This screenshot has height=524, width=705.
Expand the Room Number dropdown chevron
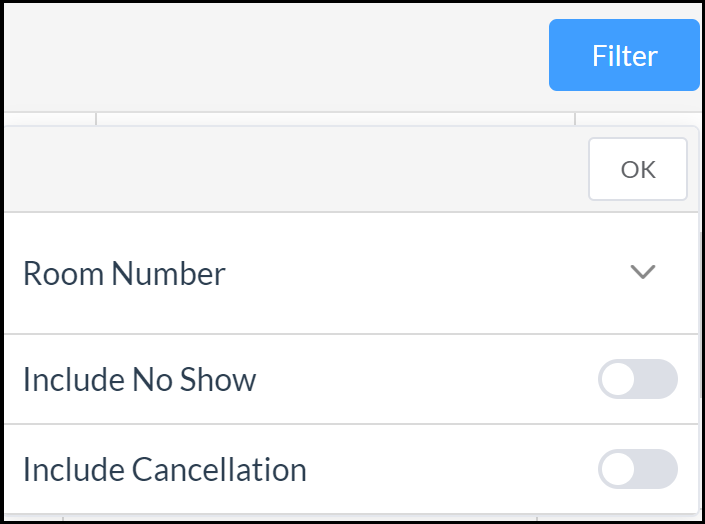click(x=642, y=272)
